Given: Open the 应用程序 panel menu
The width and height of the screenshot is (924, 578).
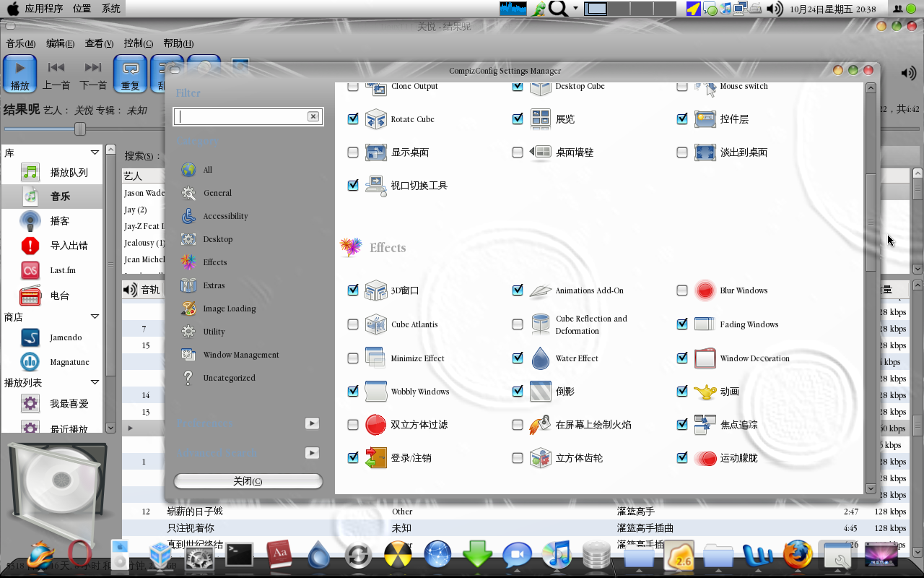Looking at the screenshot, I should tap(44, 9).
